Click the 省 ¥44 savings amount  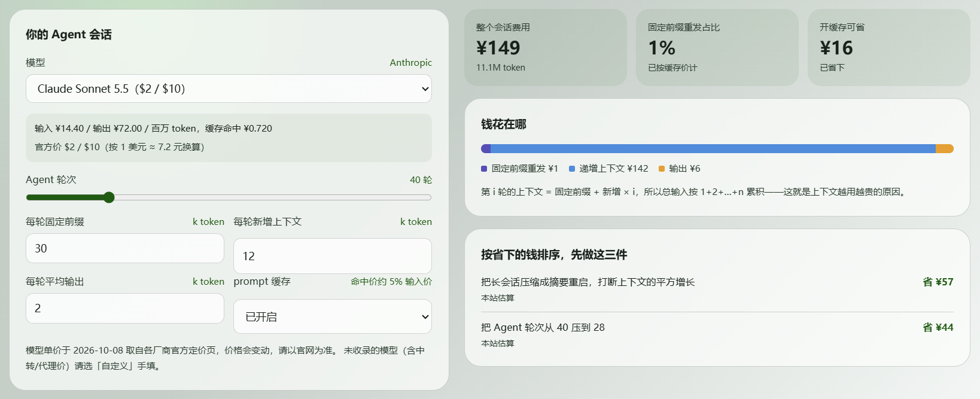(938, 327)
